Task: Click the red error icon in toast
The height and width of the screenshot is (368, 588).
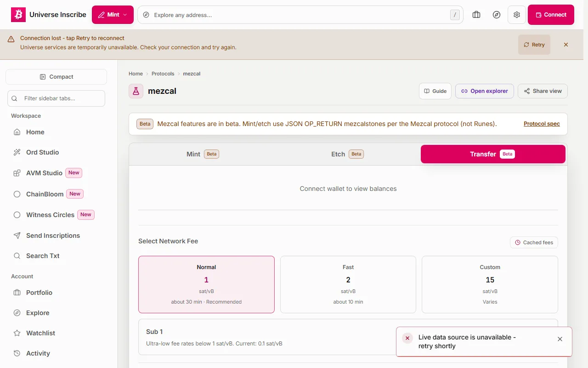Action: tap(407, 338)
